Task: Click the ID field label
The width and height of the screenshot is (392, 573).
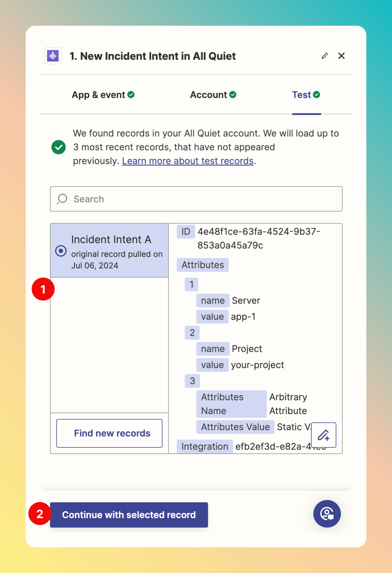Action: point(186,231)
